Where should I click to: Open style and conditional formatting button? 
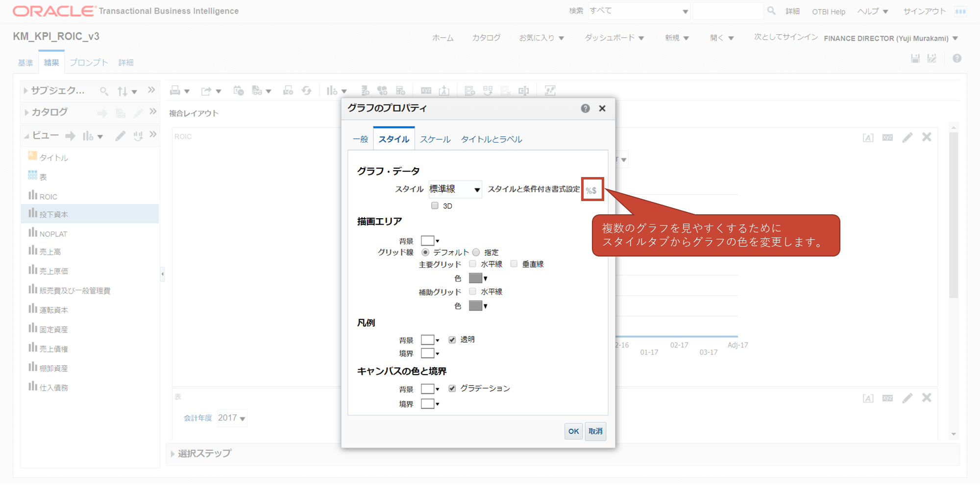pyautogui.click(x=591, y=190)
